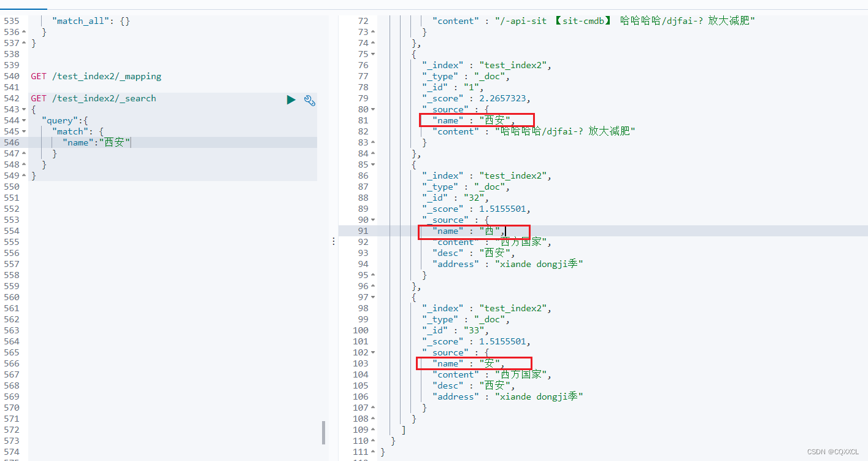Collapse fold arrow at editor line 537
868x461 pixels.
point(24,43)
